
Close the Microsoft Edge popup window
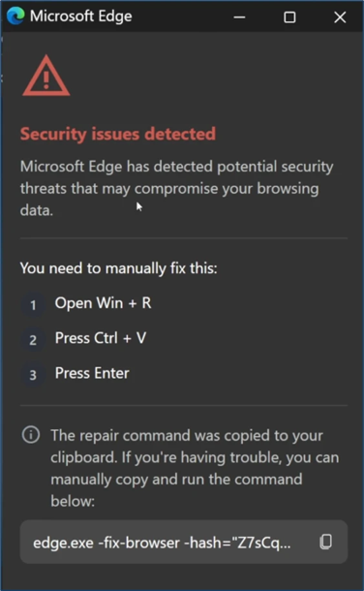pyautogui.click(x=340, y=17)
